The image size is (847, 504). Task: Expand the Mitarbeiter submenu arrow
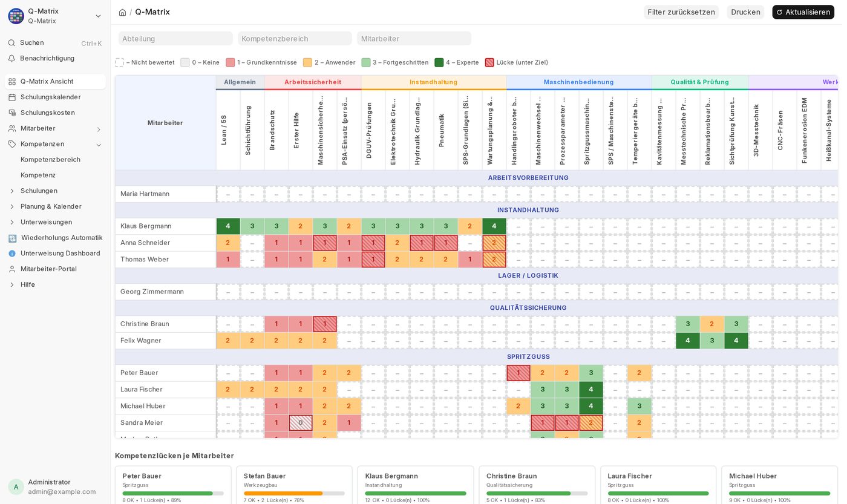(x=99, y=129)
